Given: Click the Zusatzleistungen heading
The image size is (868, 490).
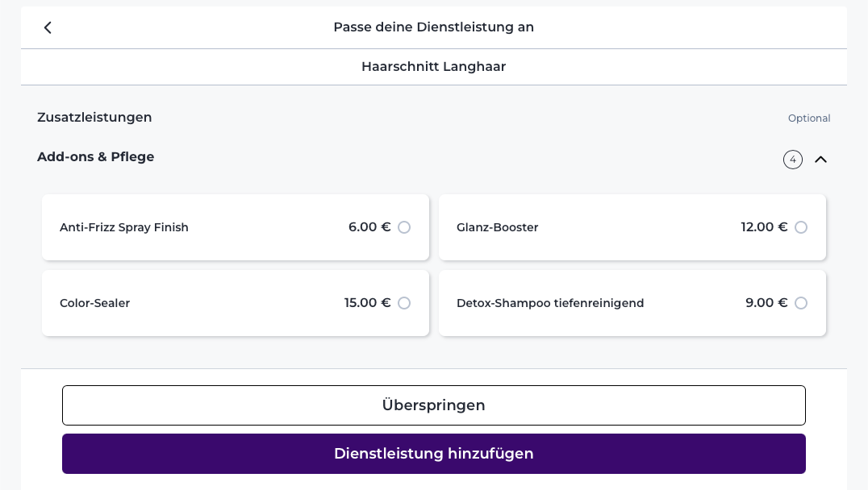Looking at the screenshot, I should 94,117.
